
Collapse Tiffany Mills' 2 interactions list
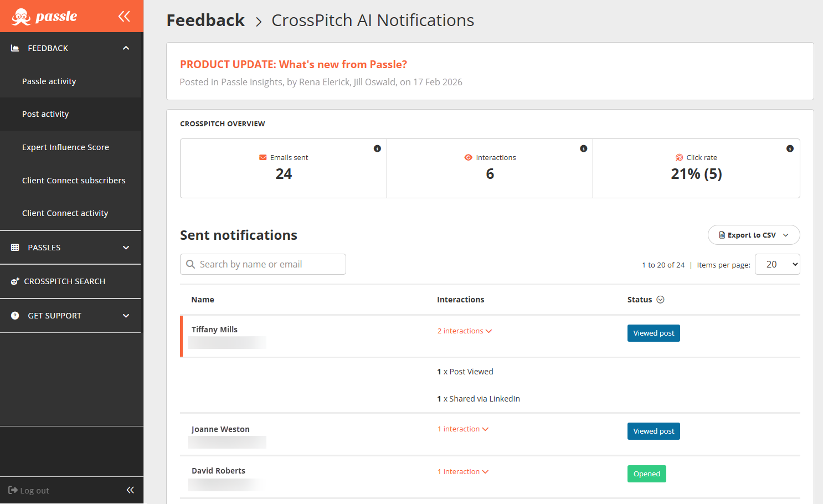coord(465,331)
